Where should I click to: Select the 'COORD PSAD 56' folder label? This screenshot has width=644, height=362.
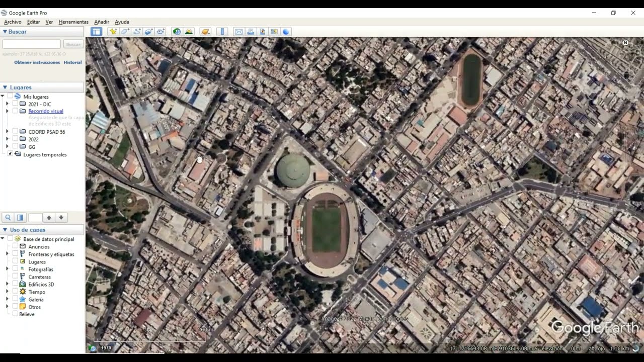click(47, 132)
